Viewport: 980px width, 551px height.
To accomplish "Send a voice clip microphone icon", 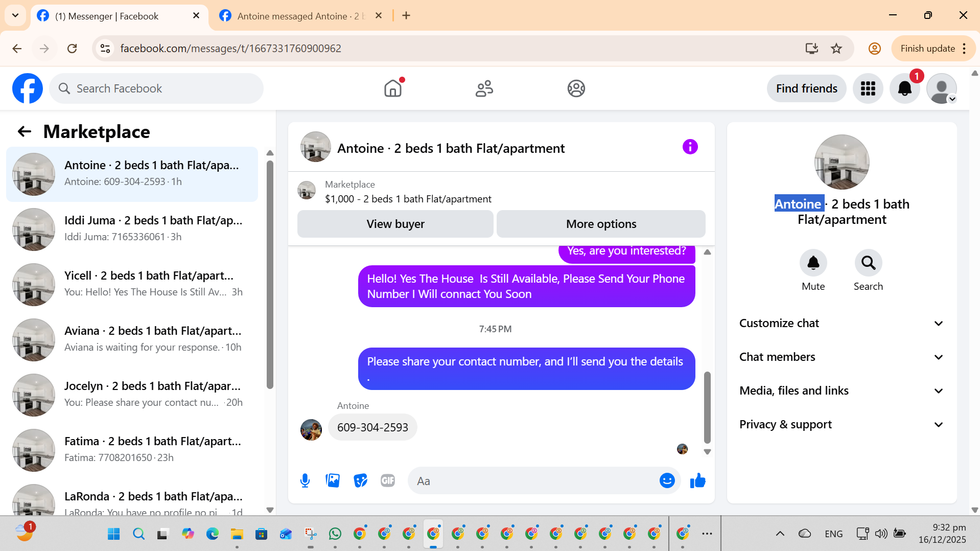I will pos(305,480).
